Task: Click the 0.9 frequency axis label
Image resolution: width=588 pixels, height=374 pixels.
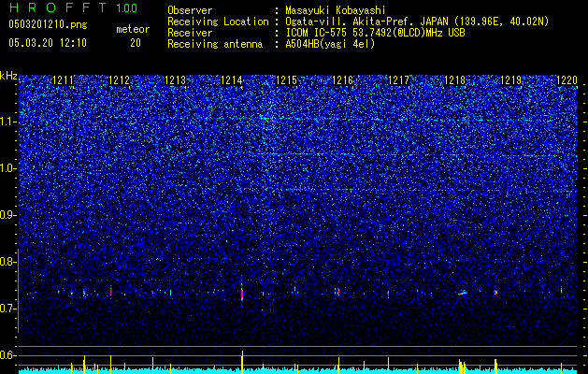Action: pos(7,215)
